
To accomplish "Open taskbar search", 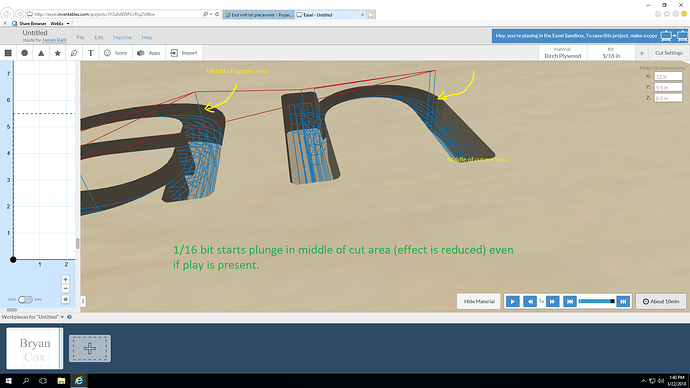I will (x=26, y=381).
